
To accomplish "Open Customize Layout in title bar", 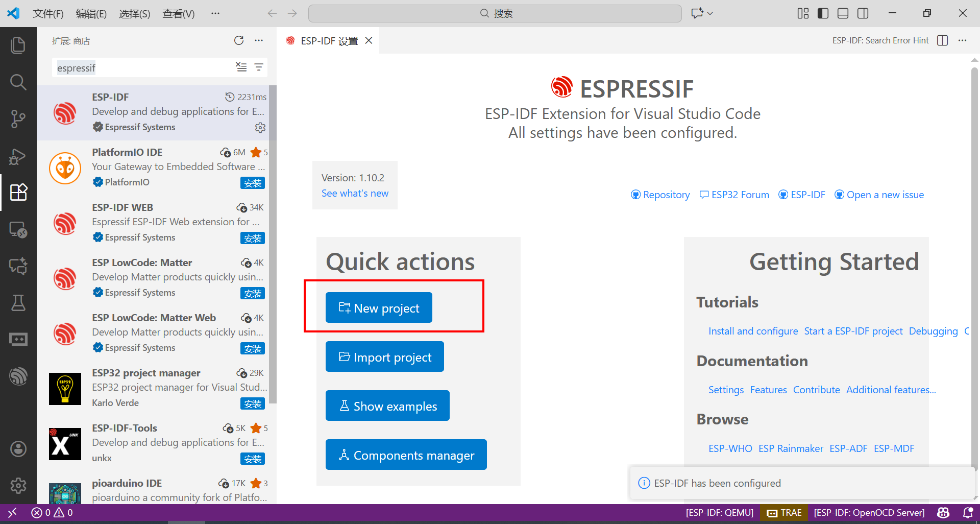I will [803, 13].
